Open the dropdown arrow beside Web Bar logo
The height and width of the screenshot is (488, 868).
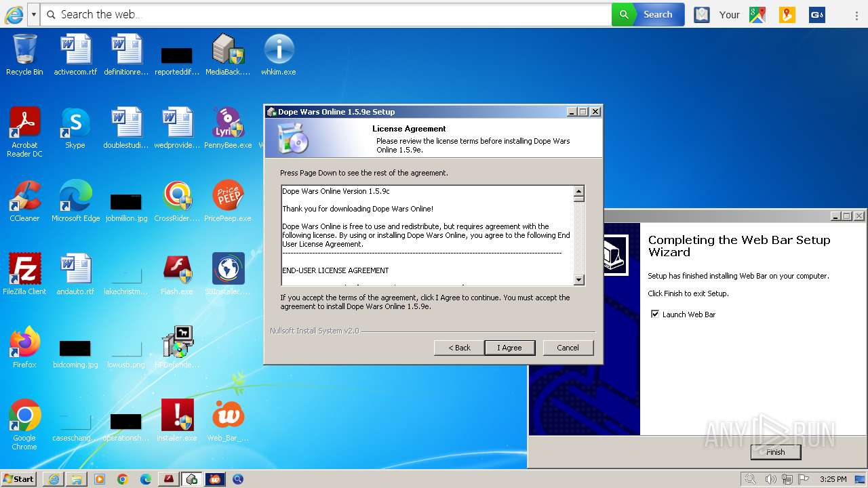(x=33, y=14)
